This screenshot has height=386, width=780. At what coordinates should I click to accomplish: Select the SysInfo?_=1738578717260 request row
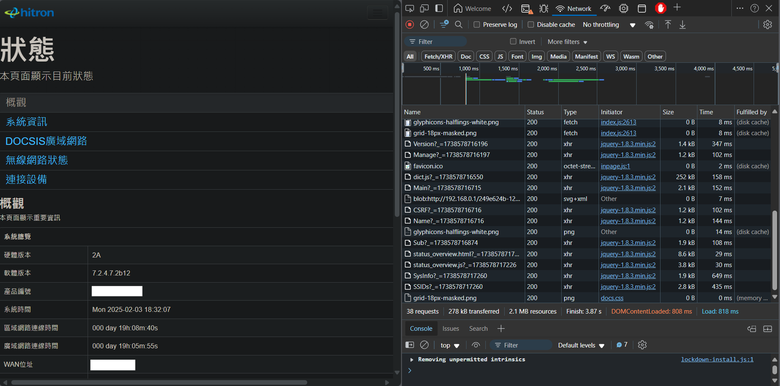coord(588,276)
